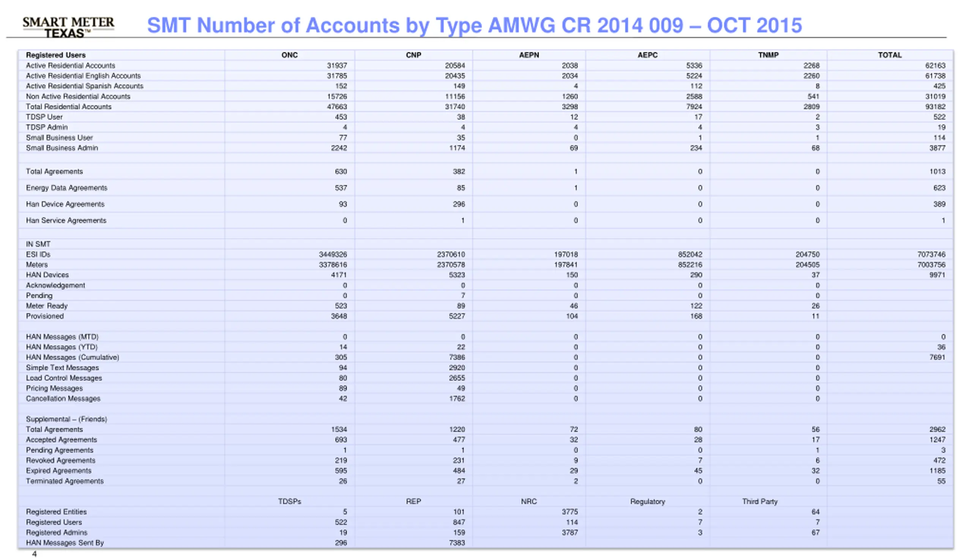Click the Han Service Agreements label
Screen dimensions: 972x560
coord(66,220)
